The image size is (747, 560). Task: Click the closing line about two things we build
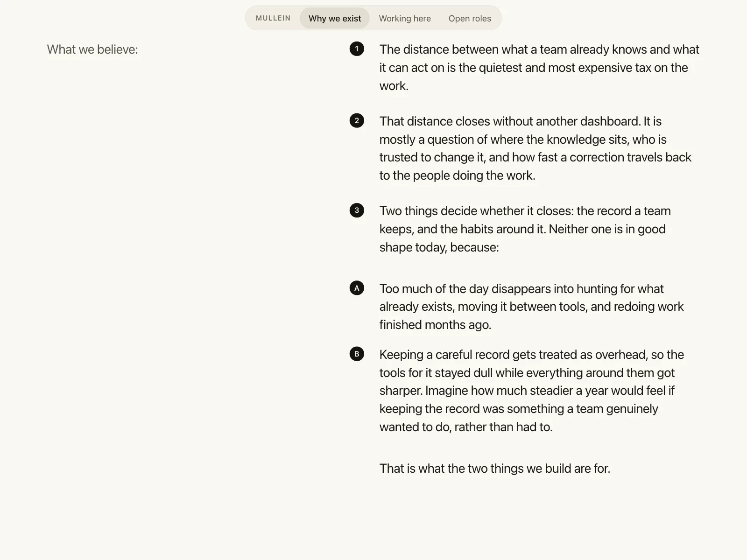coord(495,469)
